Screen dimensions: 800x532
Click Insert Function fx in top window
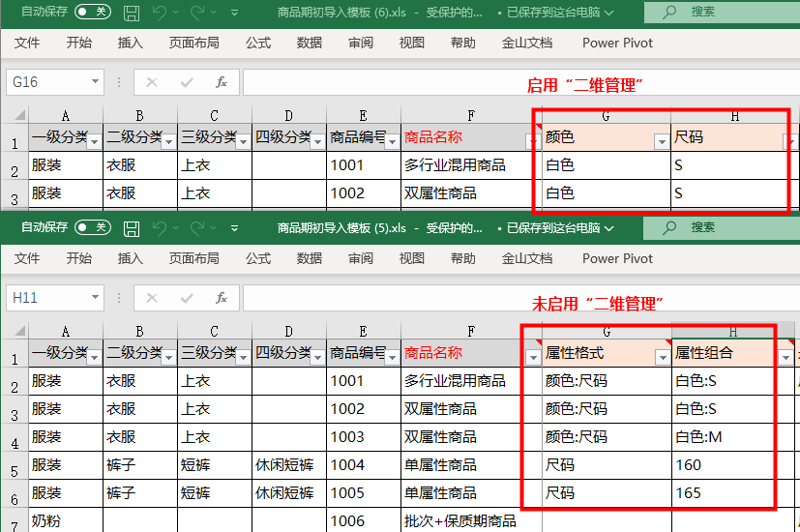[221, 82]
